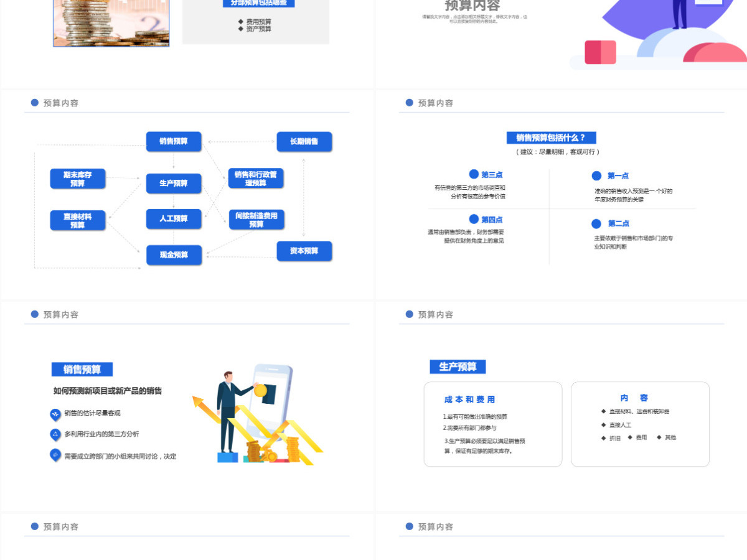Select the 人工预算 flowchart box
Viewport: 747px width, 560px height.
coord(174,218)
